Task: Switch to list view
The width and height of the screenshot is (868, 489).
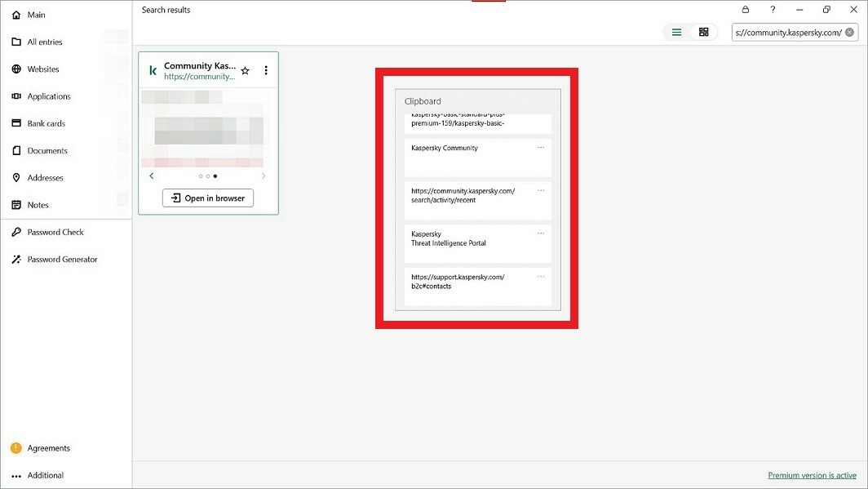Action: pos(676,32)
